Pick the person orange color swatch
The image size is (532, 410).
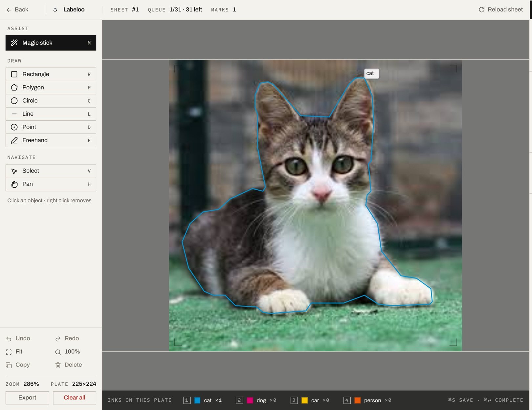tap(358, 400)
